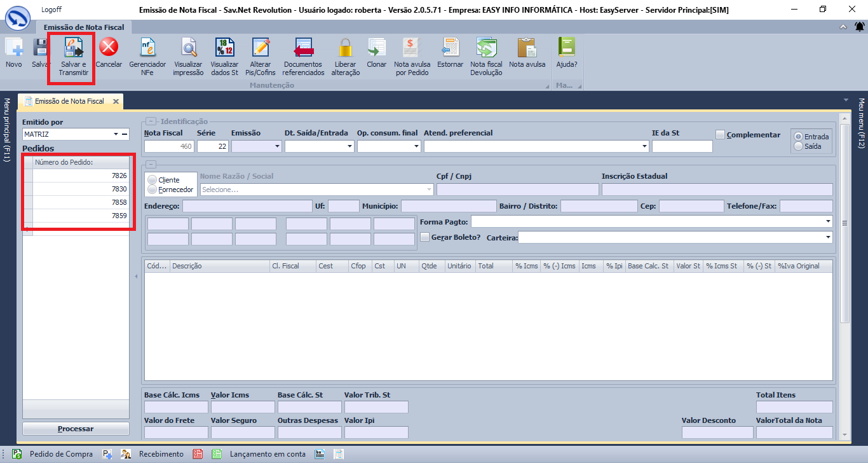Tick the Gerar Boleto checkbox
The width and height of the screenshot is (868, 463).
(425, 237)
